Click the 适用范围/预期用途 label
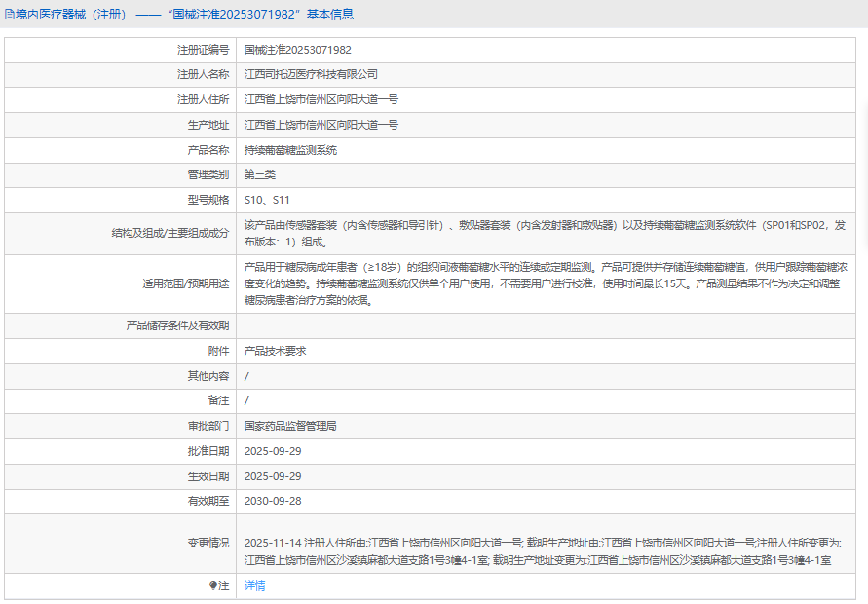Screen dimensions: 868x604 pyautogui.click(x=185, y=284)
